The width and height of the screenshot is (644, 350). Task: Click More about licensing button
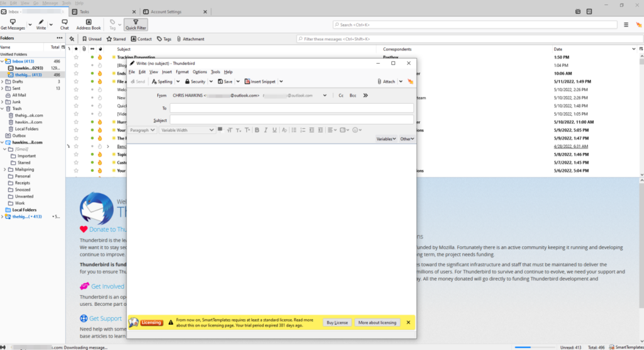[377, 322]
